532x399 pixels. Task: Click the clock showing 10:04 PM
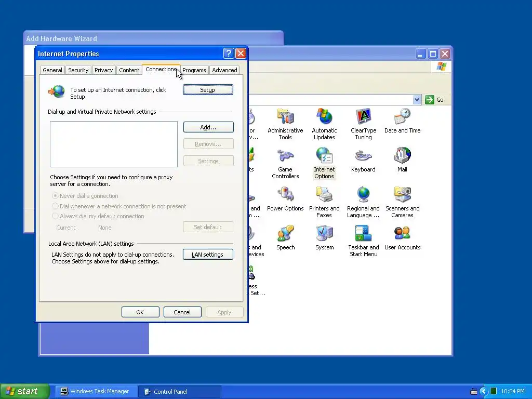point(513,392)
